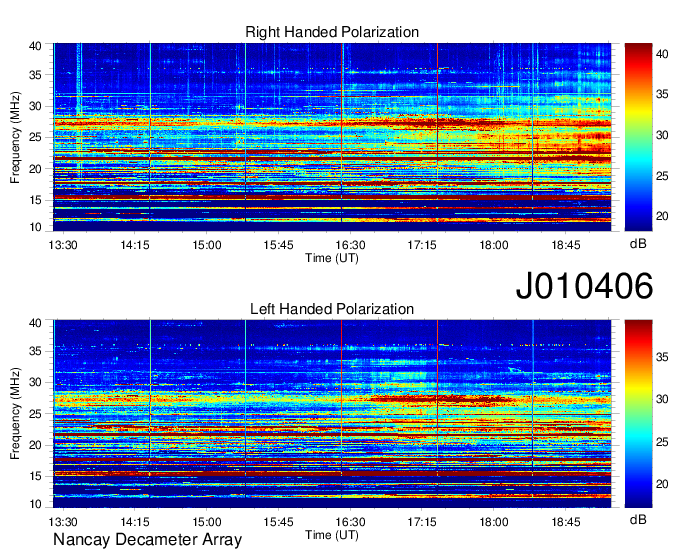The height and width of the screenshot is (552, 680).
Task: Click the 25 label on Left Handed colorbar
Action: point(662,442)
